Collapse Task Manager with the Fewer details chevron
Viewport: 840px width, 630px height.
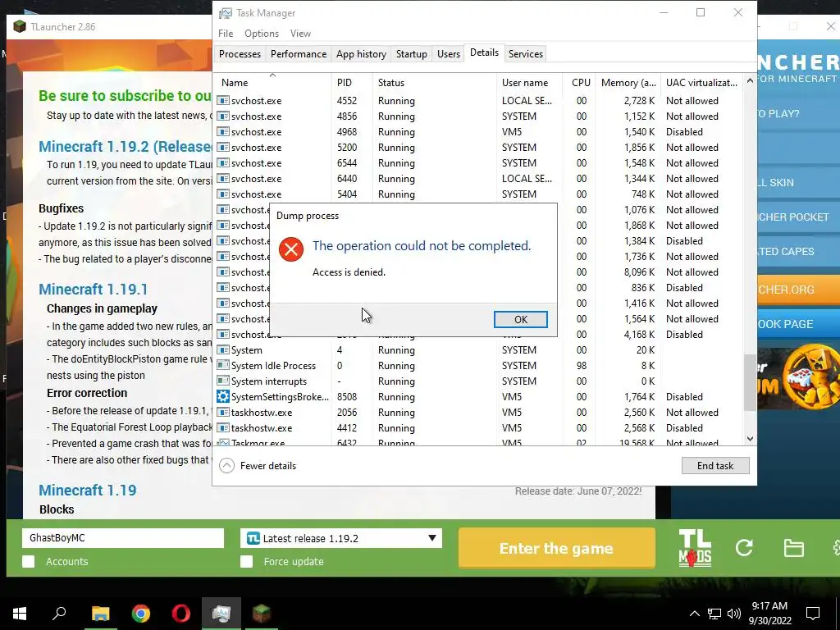226,466
